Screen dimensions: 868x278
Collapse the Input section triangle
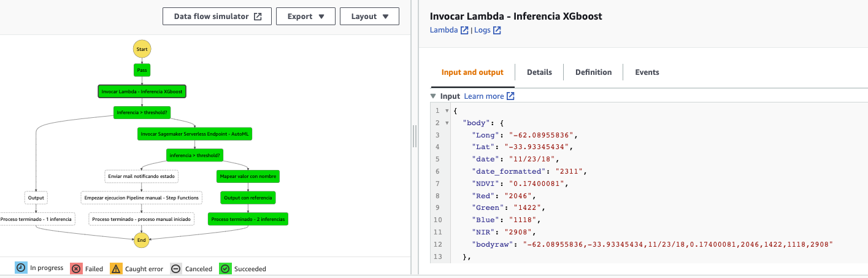click(434, 96)
